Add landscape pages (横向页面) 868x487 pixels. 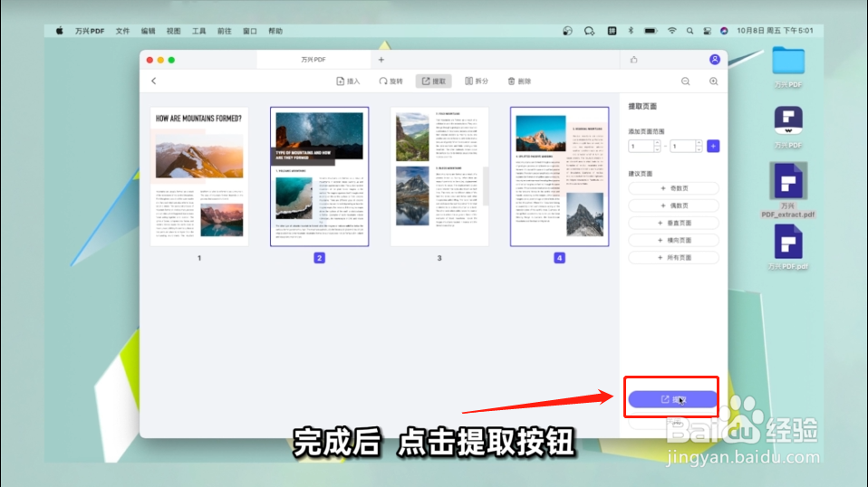point(674,241)
